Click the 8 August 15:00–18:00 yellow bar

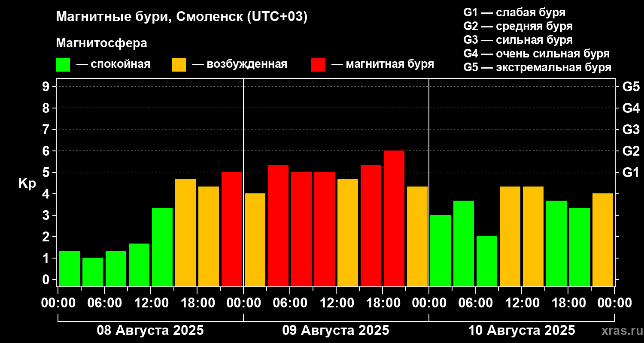pyautogui.click(x=185, y=232)
